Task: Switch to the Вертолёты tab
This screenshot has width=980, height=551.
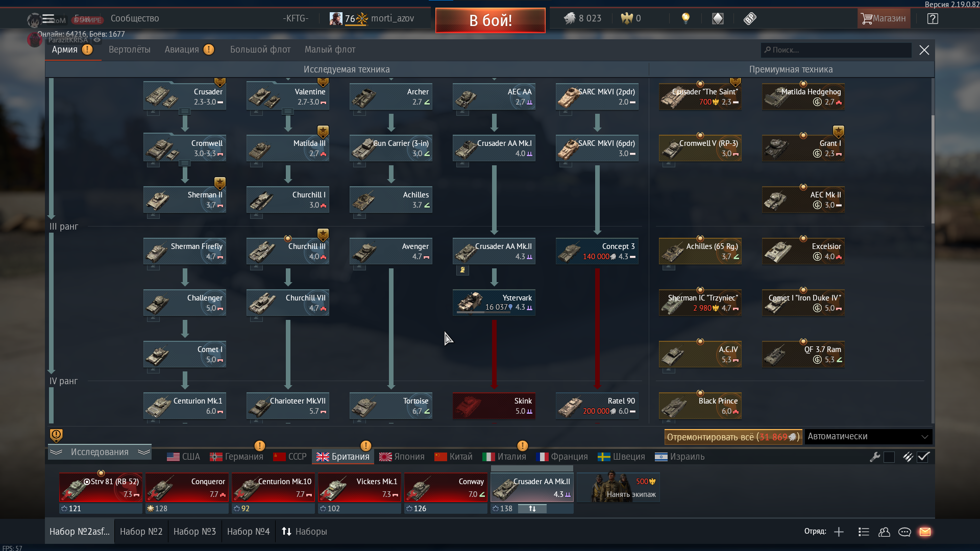Action: [x=130, y=49]
